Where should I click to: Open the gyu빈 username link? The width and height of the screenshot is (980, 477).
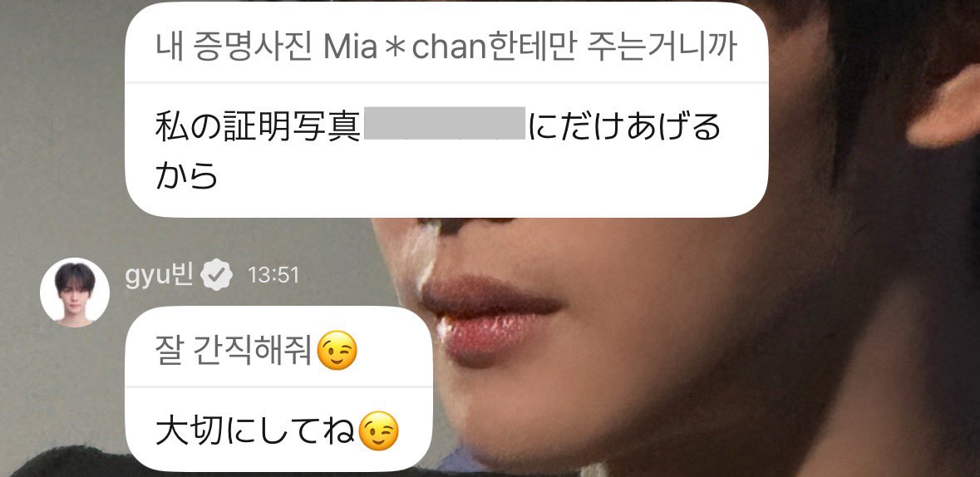pos(160,274)
